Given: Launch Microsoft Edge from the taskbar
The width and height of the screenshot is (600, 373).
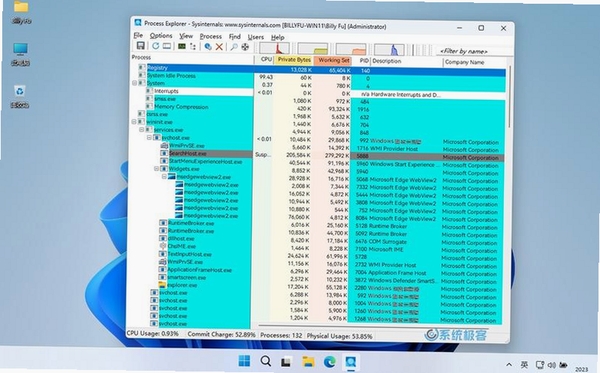Looking at the screenshot, I should coord(329,361).
